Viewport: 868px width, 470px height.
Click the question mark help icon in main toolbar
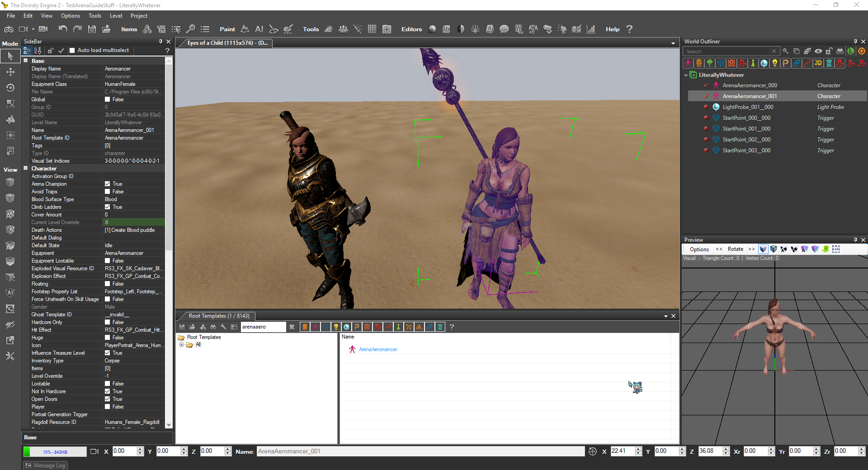629,29
